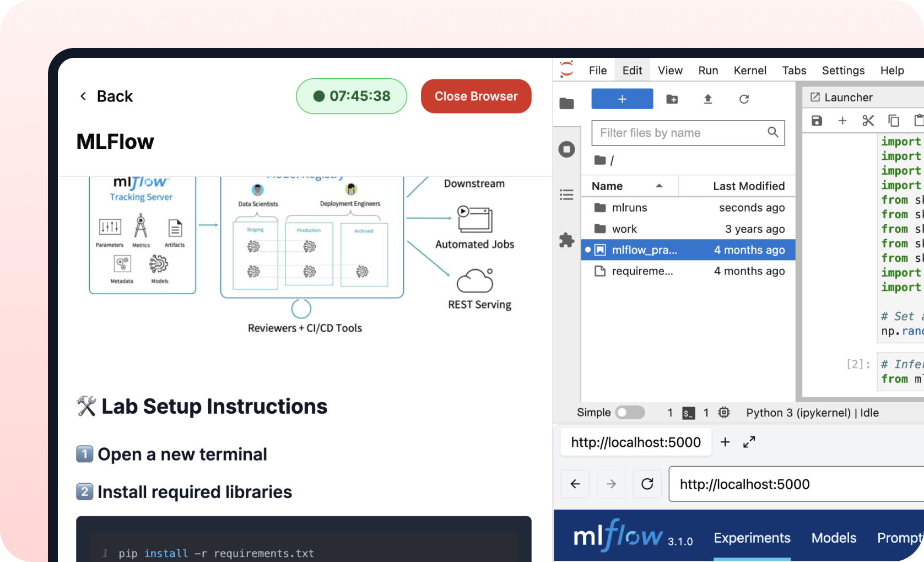Open the file browser sidebar icon

(566, 103)
